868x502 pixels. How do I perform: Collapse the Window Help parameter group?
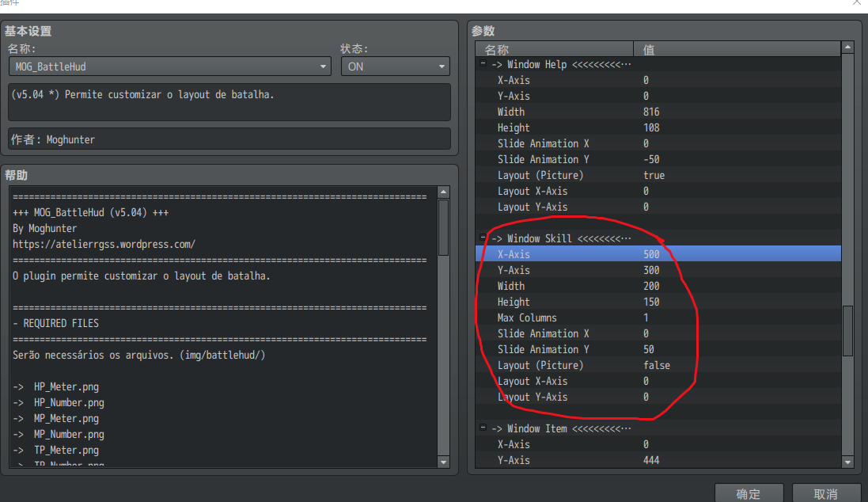(483, 63)
